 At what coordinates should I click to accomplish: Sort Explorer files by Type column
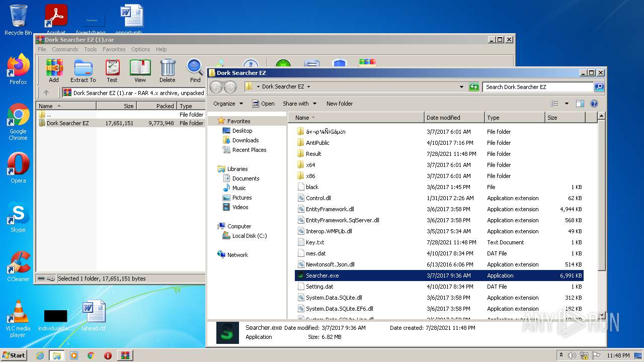515,118
